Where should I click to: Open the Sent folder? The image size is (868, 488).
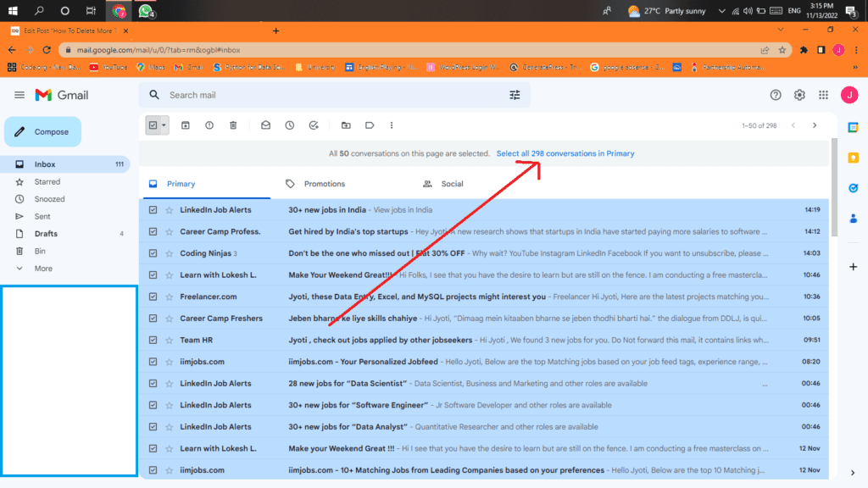tap(66, 216)
